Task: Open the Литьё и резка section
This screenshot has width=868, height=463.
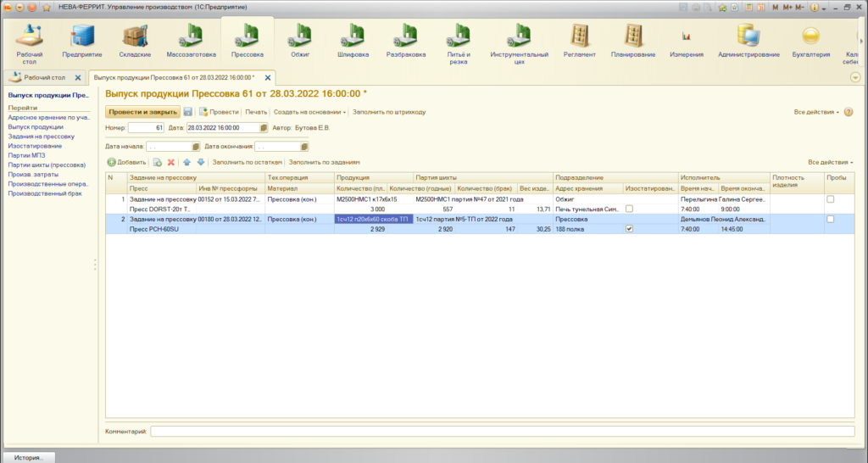Action: click(x=459, y=44)
